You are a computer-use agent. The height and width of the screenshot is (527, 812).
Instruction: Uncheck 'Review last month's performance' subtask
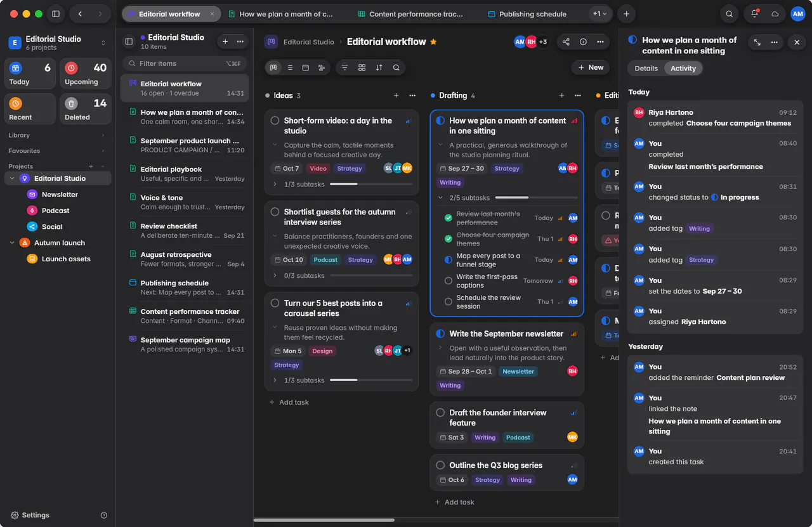coord(448,218)
